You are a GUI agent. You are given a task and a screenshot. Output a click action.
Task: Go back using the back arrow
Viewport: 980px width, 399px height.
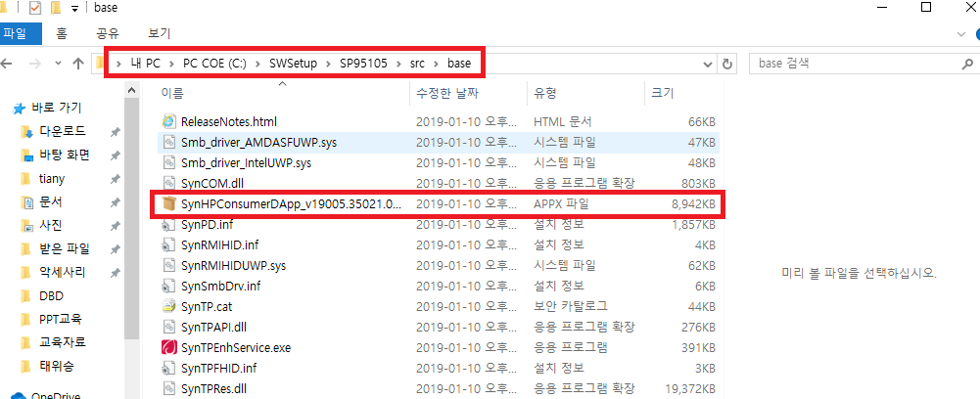coord(8,65)
